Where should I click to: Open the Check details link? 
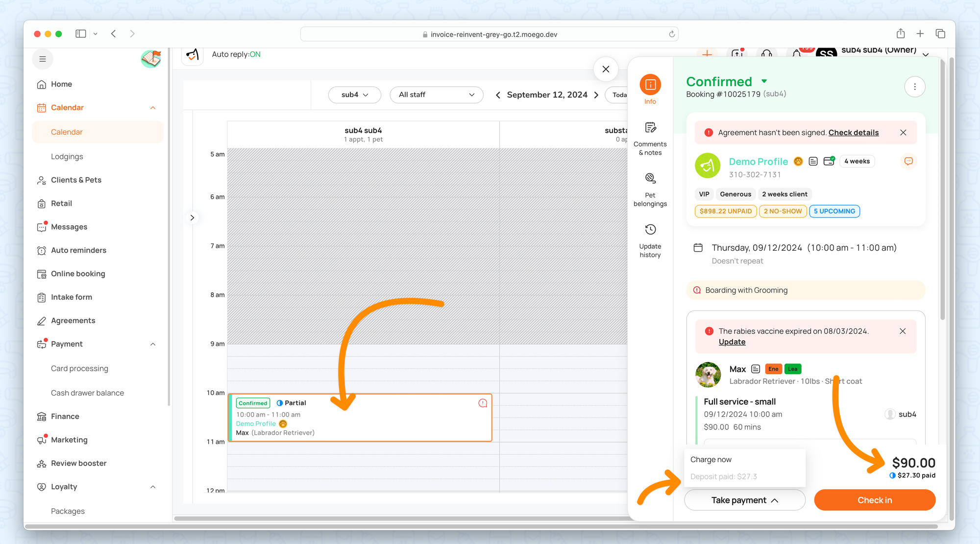click(x=853, y=133)
